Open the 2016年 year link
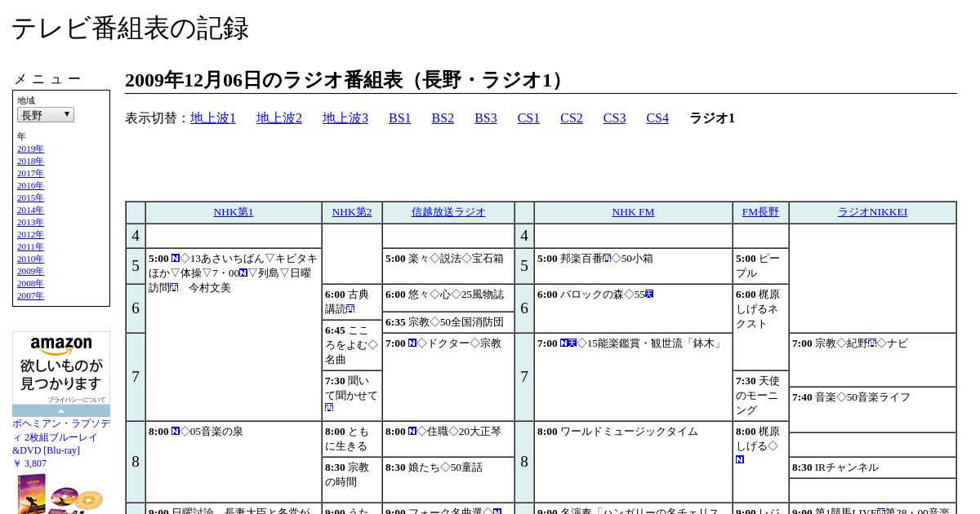Image resolution: width=980 pixels, height=514 pixels. 30,185
